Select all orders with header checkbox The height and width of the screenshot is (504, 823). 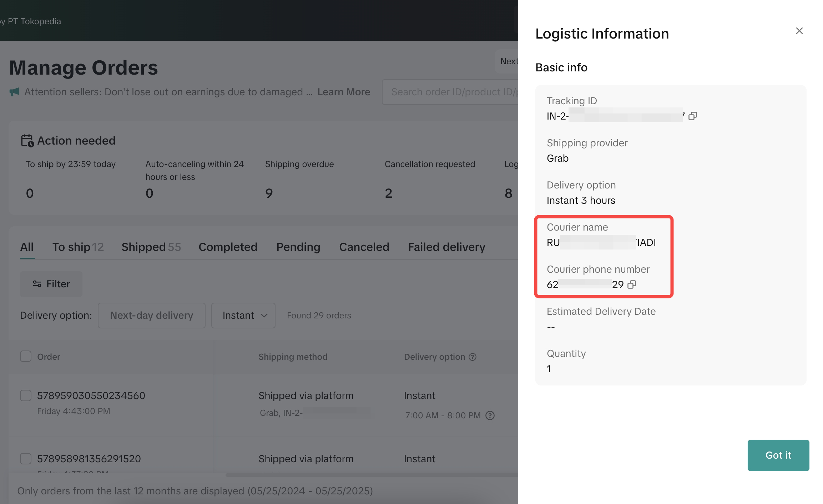click(26, 356)
